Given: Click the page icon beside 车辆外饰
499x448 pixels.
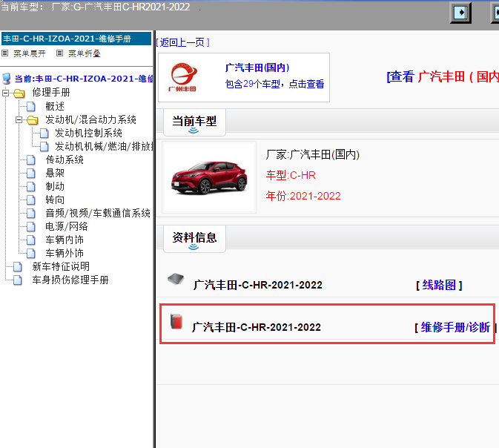Looking at the screenshot, I should [x=31, y=254].
